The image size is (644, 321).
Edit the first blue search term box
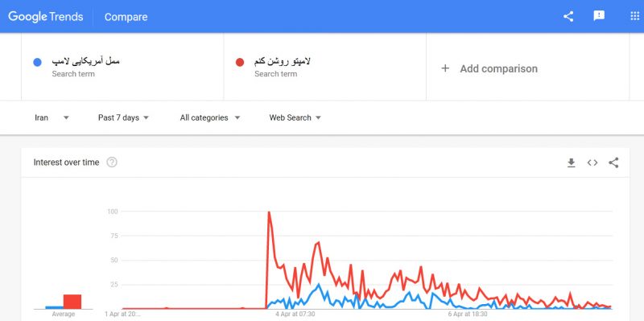coord(122,67)
